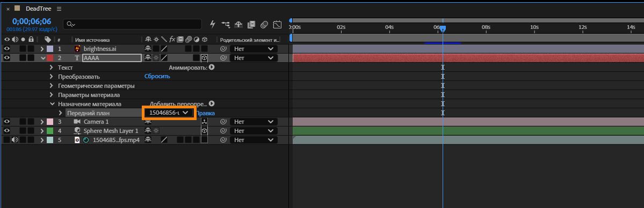
Task: Click the Родительский элемент column header
Action: click(249, 40)
